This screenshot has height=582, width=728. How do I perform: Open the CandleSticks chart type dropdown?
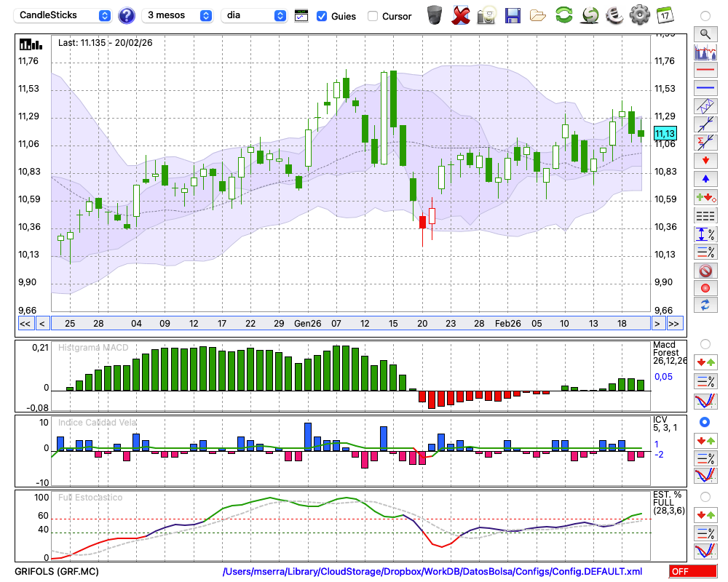(63, 15)
